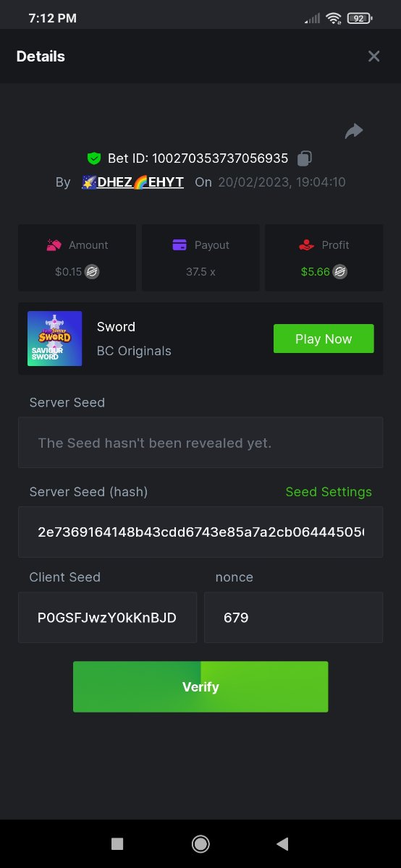Click the green verified shield icon
The width and height of the screenshot is (401, 868).
[93, 158]
